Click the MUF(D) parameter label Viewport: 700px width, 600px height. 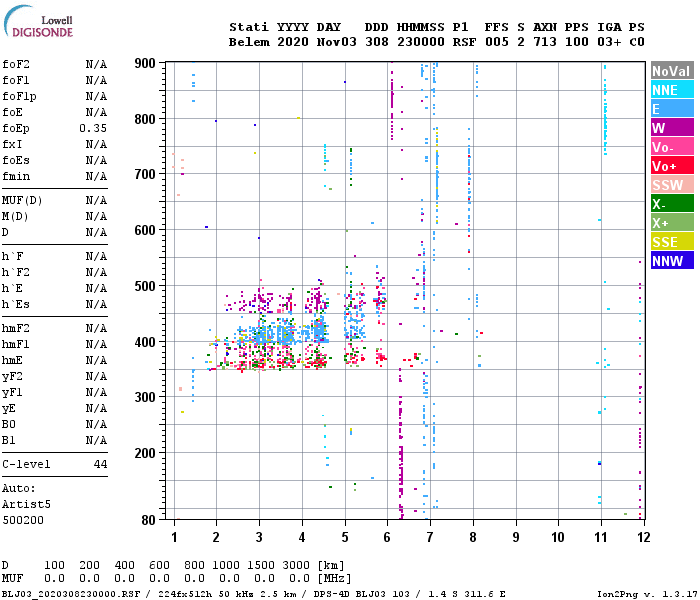[22, 200]
